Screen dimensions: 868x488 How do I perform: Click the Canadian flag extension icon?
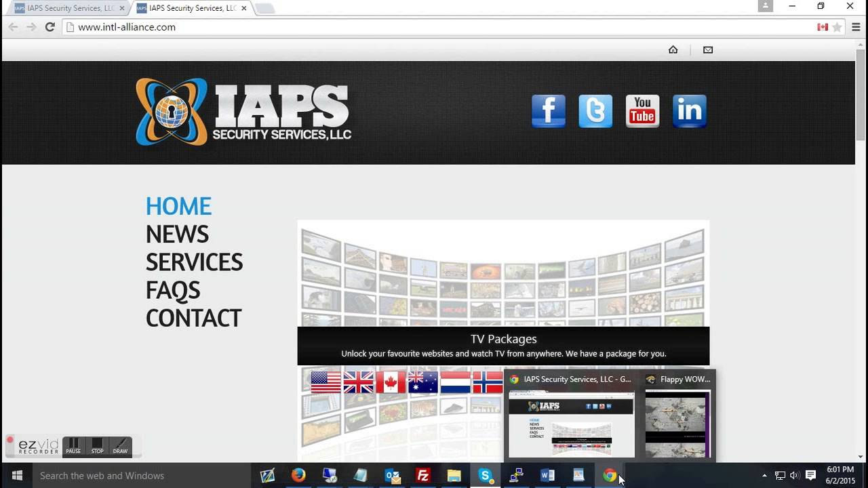(823, 27)
